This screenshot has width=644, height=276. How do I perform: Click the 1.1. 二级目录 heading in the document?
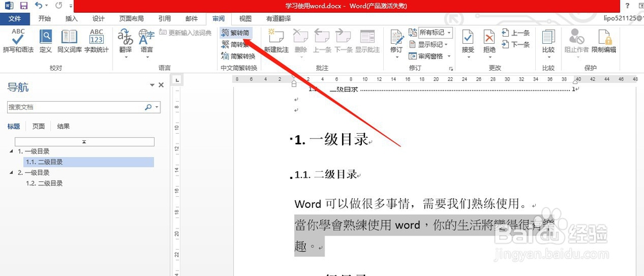tap(326, 175)
